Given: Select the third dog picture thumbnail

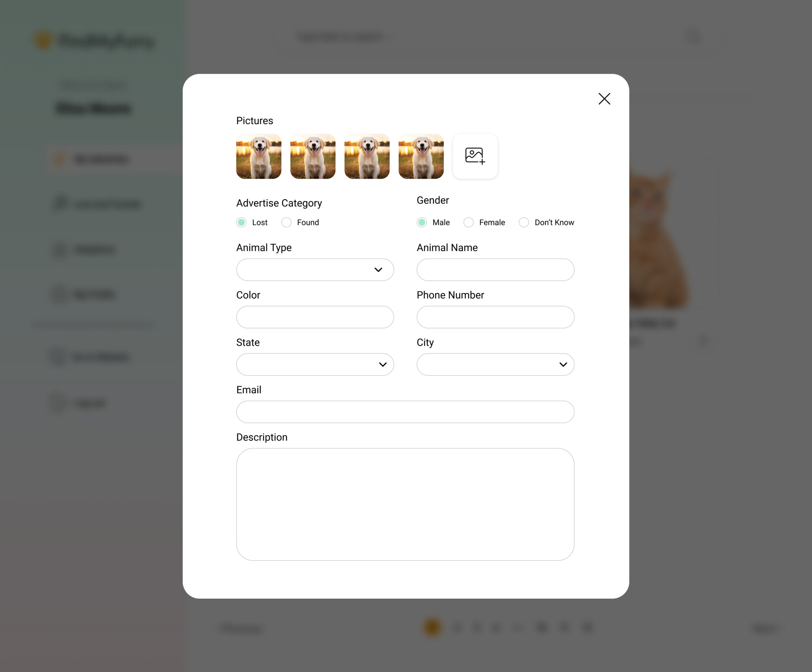Looking at the screenshot, I should (x=367, y=156).
